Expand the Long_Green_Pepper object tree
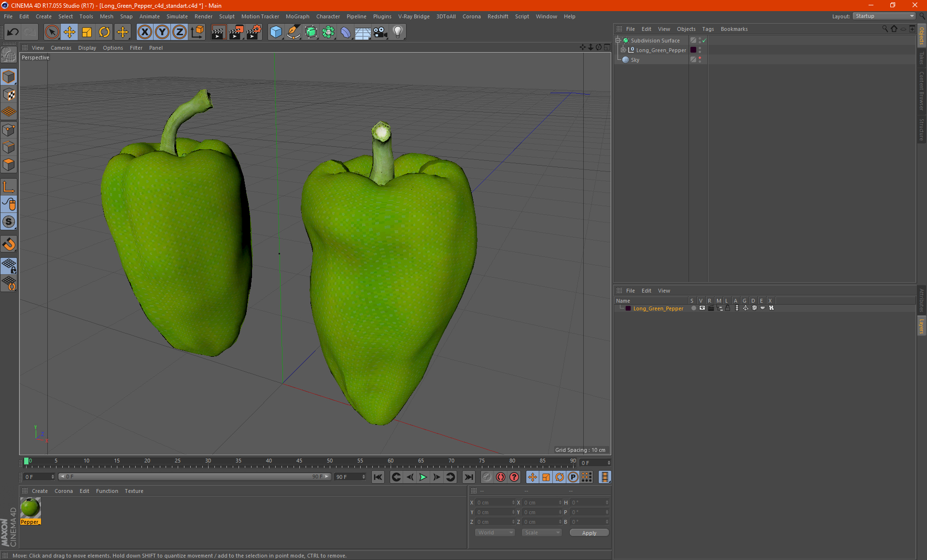Screen dimensions: 927x560 tap(623, 50)
